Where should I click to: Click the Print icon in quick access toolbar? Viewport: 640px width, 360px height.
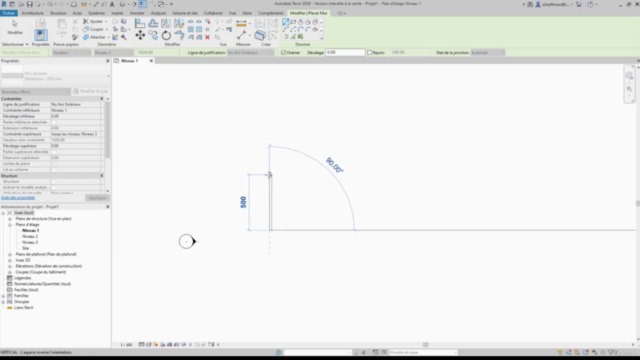pos(74,4)
